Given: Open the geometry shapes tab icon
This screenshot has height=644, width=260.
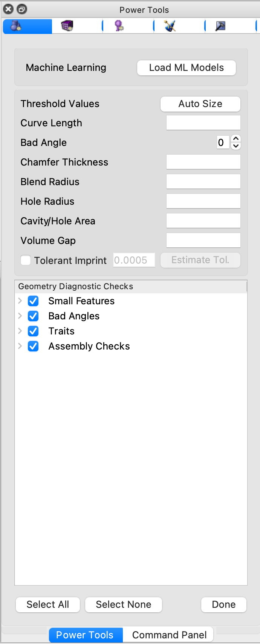Looking at the screenshot, I should pos(16,26).
